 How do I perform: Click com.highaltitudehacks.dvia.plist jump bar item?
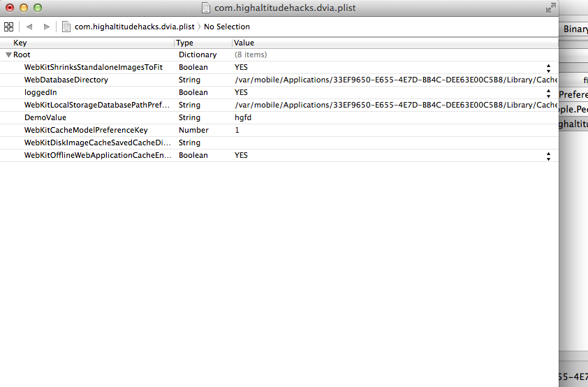point(134,27)
